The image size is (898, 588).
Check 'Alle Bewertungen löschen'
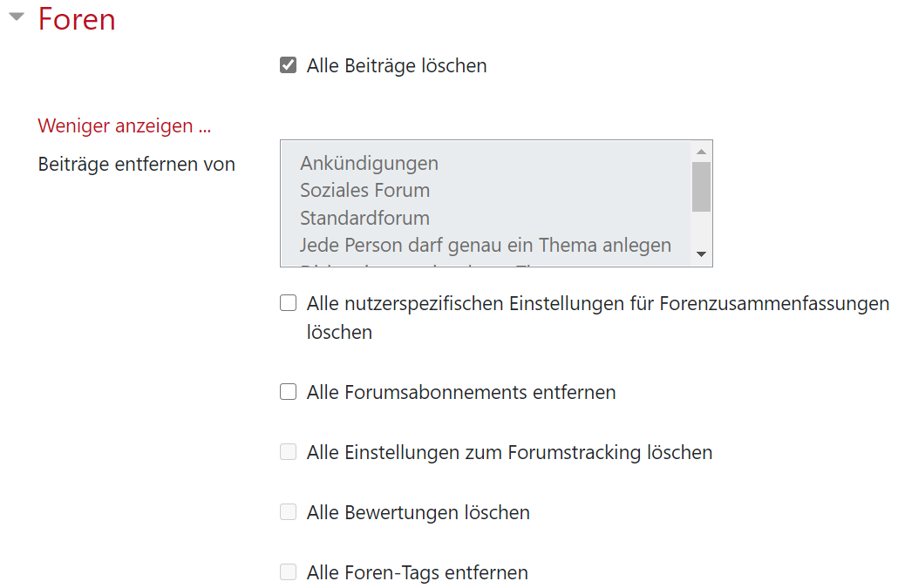coord(288,511)
